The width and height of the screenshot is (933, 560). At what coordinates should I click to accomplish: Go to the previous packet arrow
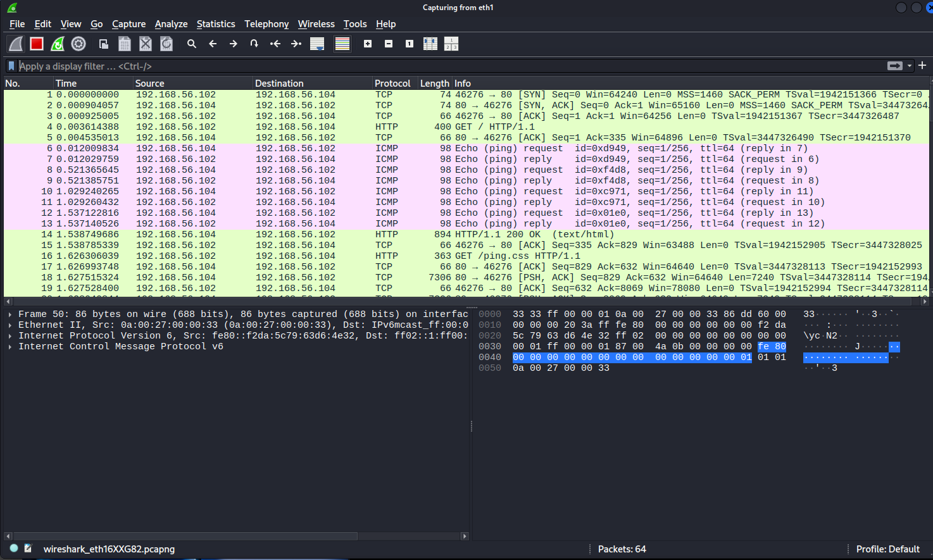coord(213,44)
